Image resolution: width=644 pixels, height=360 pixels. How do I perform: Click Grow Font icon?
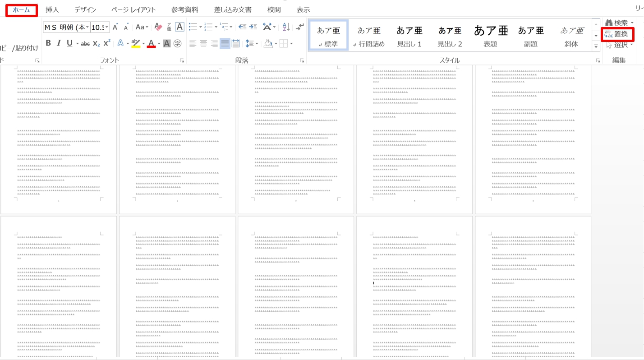[115, 27]
